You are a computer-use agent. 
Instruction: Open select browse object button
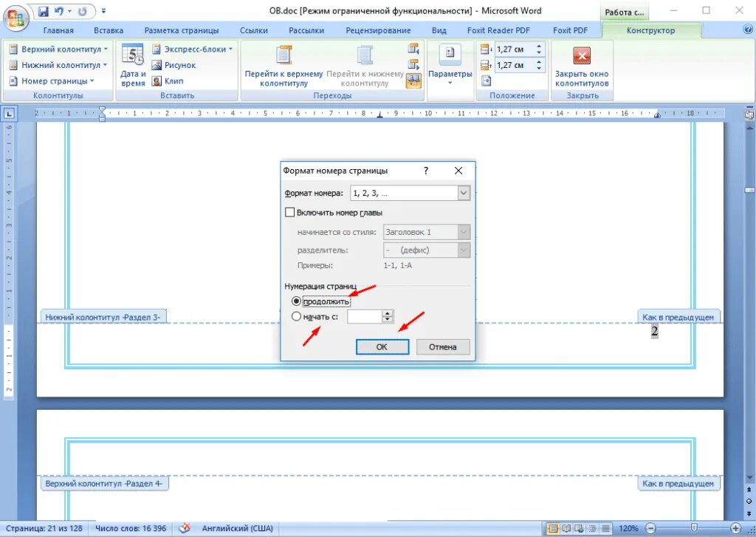click(749, 502)
